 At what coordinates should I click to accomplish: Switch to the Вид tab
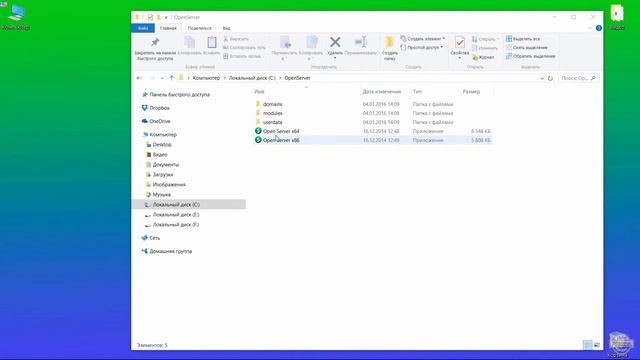[227, 28]
